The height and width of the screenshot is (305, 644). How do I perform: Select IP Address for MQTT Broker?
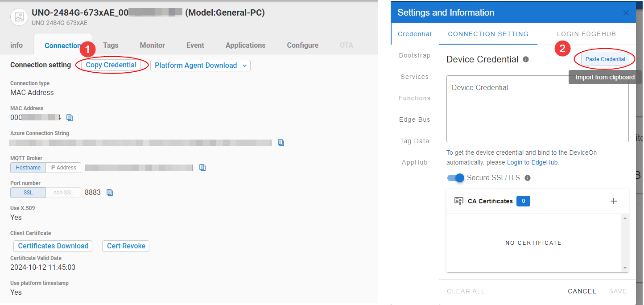[x=63, y=168]
